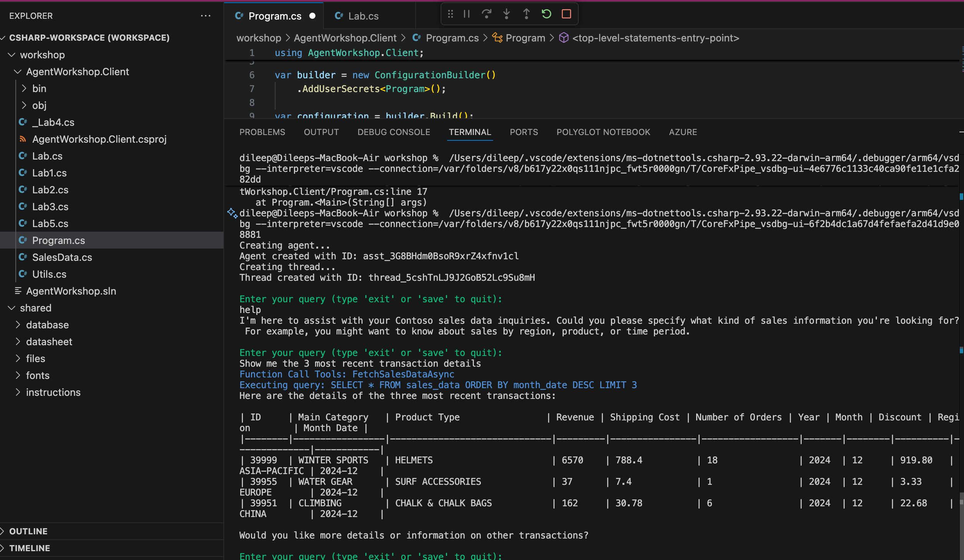
Task: Click the Step Into debug icon
Action: (x=507, y=14)
